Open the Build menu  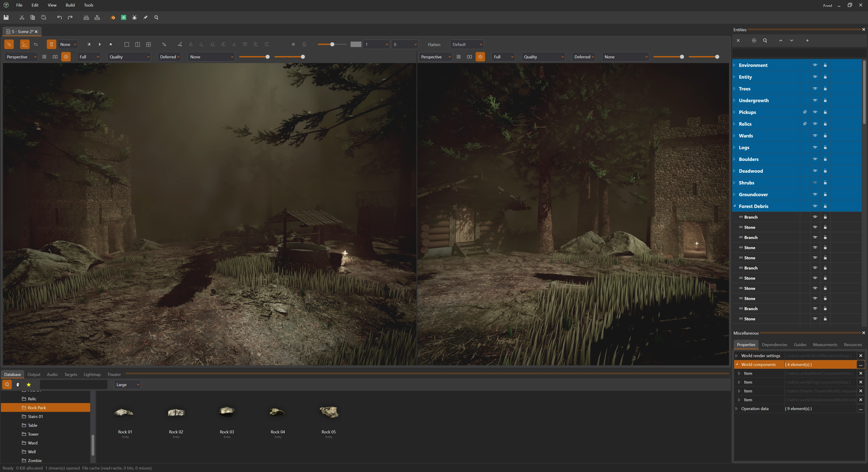click(x=70, y=5)
